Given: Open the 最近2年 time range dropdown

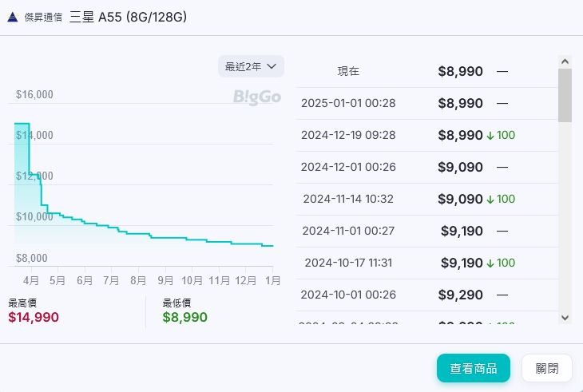Looking at the screenshot, I should click(251, 66).
